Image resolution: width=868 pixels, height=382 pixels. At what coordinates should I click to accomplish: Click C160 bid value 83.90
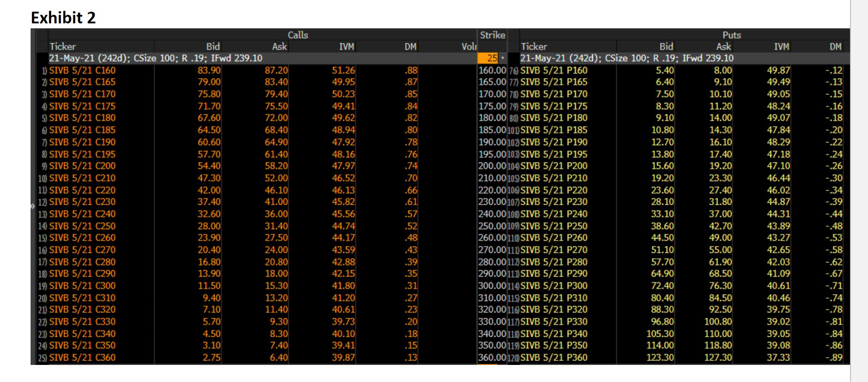(x=209, y=70)
